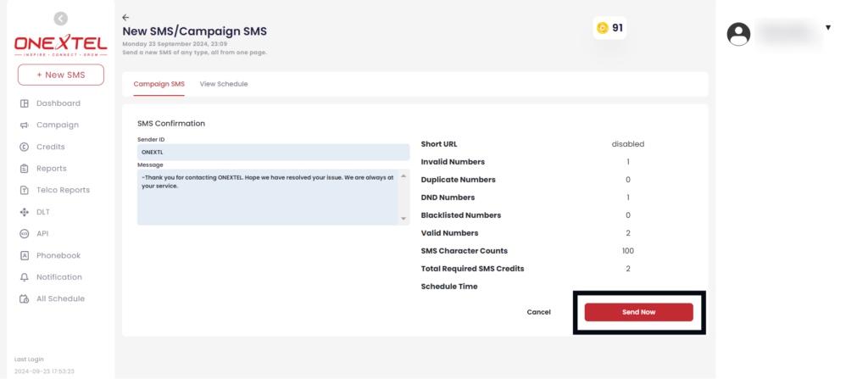Screen dimensions: 868x379
Task: Click the Sender ID field ONEXTL
Action: pyautogui.click(x=274, y=153)
